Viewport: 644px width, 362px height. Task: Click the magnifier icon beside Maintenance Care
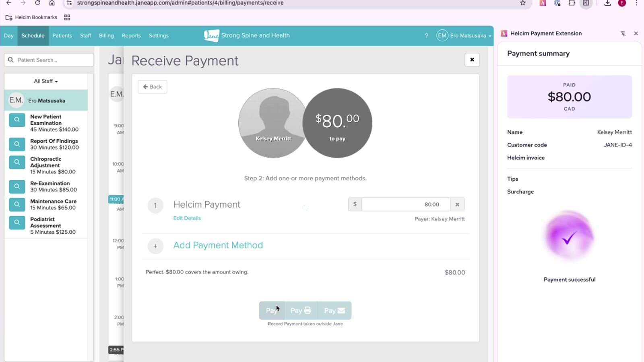(x=17, y=204)
